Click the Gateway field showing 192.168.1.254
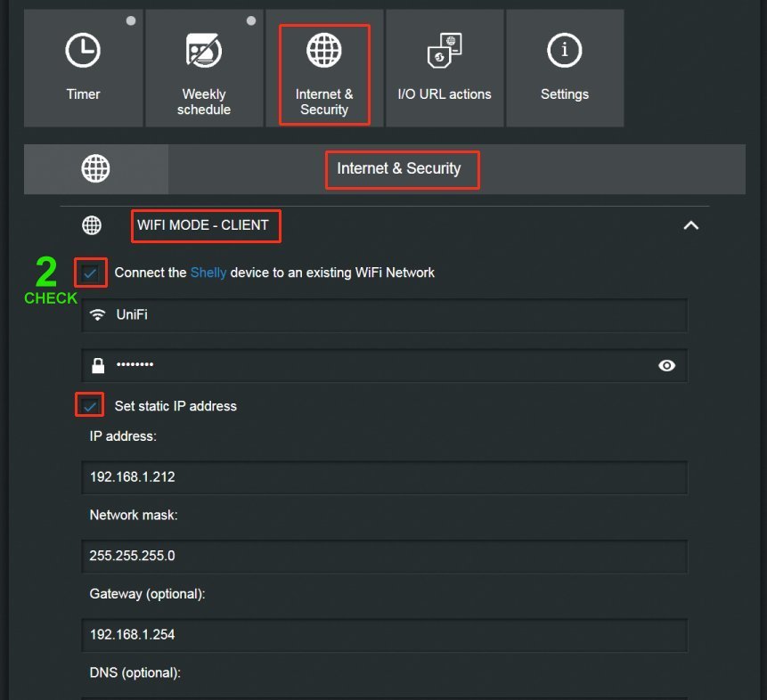The height and width of the screenshot is (700, 767). coord(385,635)
